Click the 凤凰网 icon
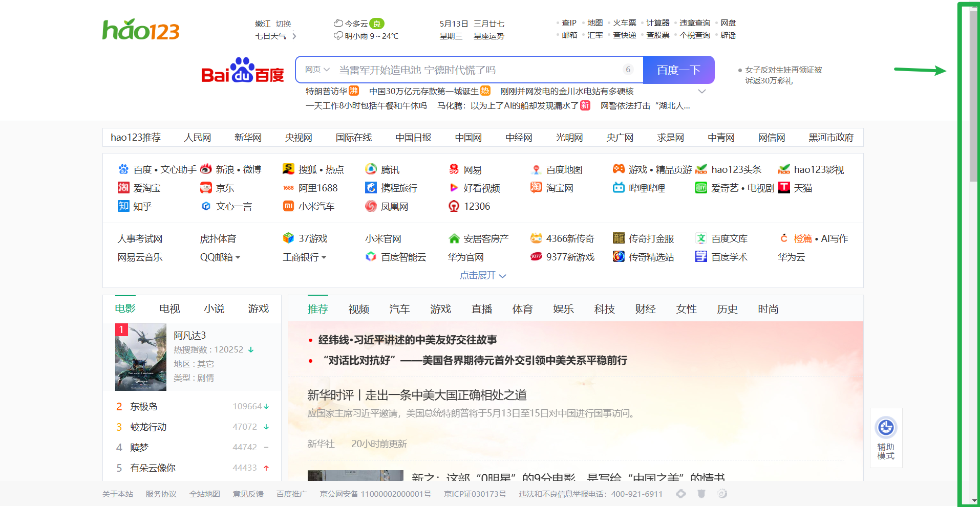Image resolution: width=980 pixels, height=507 pixels. pos(371,206)
